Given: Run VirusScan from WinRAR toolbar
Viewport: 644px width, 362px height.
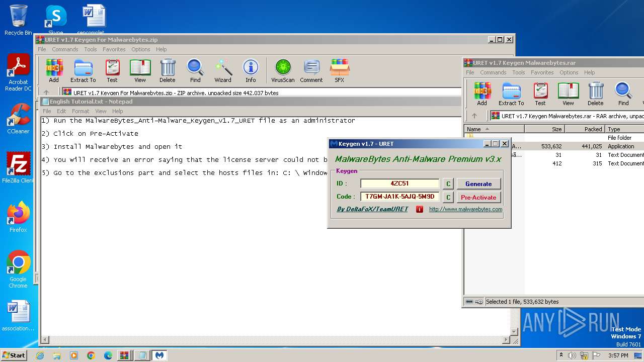Looking at the screenshot, I should click(283, 71).
